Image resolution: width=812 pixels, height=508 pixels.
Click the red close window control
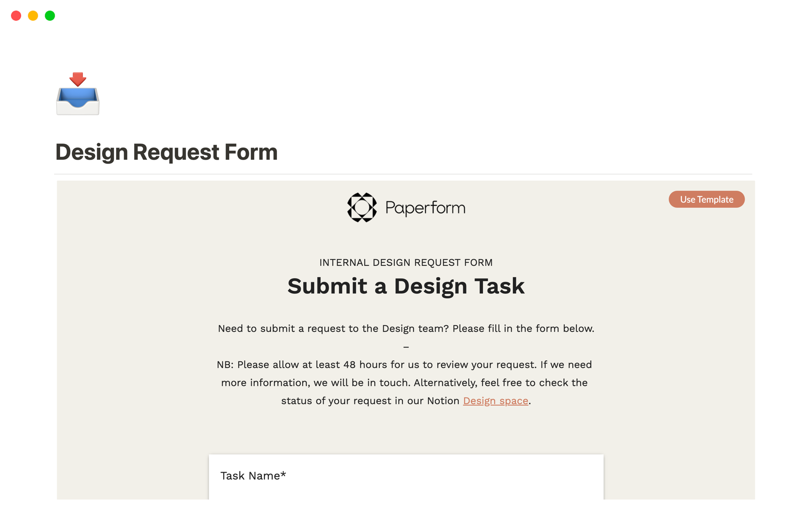(16, 16)
